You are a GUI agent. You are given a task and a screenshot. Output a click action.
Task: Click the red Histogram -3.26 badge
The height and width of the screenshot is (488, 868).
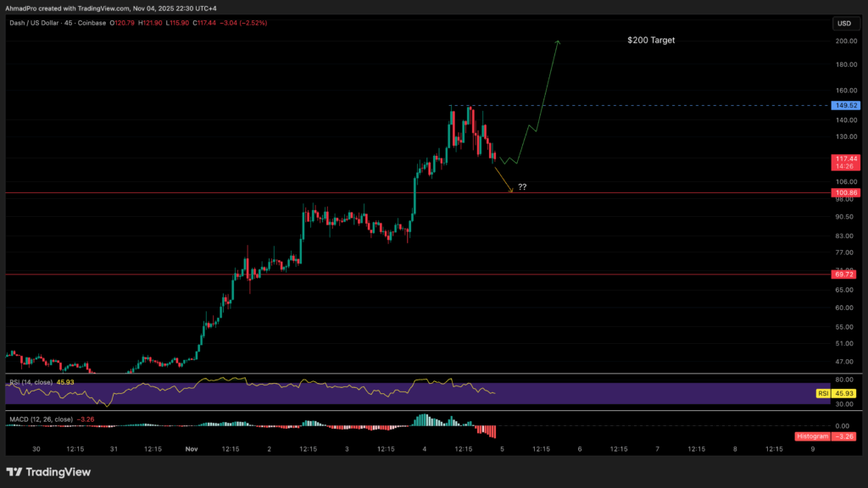pos(826,436)
